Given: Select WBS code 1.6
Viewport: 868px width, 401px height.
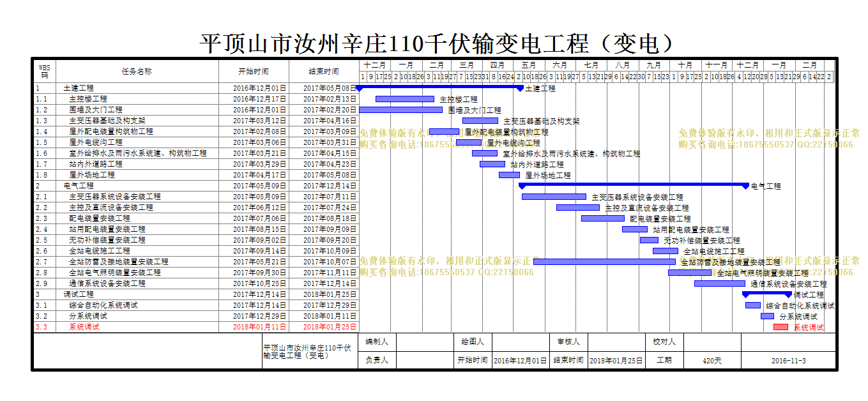Looking at the screenshot, I should click(42, 153).
